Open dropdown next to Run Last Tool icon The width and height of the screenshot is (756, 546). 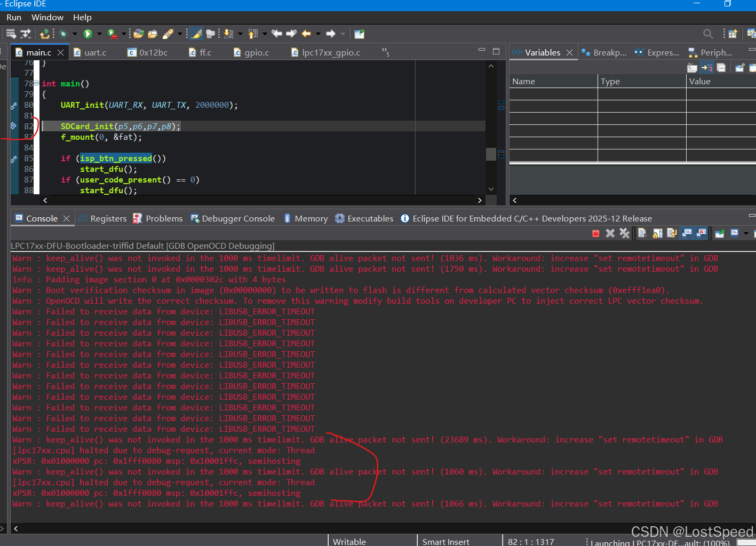(x=124, y=34)
